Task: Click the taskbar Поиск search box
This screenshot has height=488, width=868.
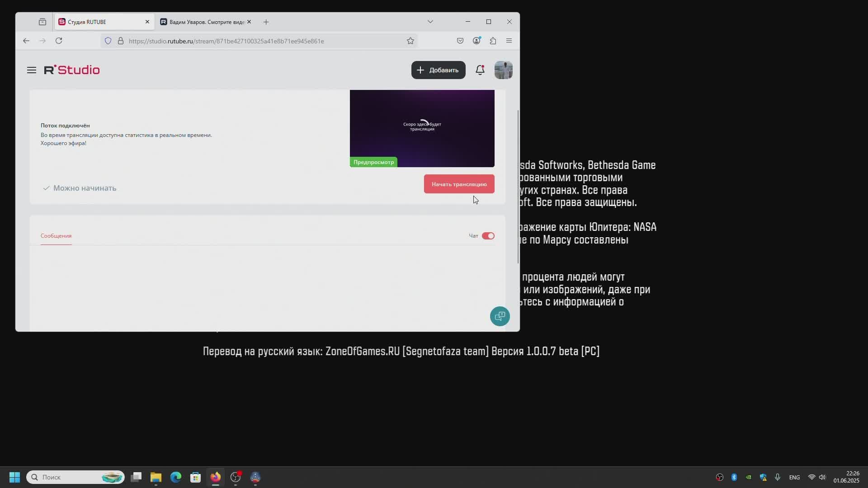Action: 75,477
